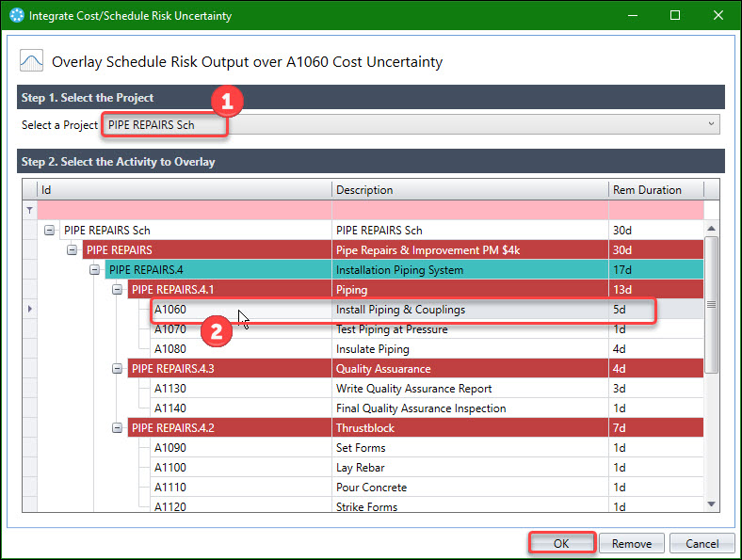Click the scroll up arrow of the grid
This screenshot has height=560, width=742.
coord(711,229)
